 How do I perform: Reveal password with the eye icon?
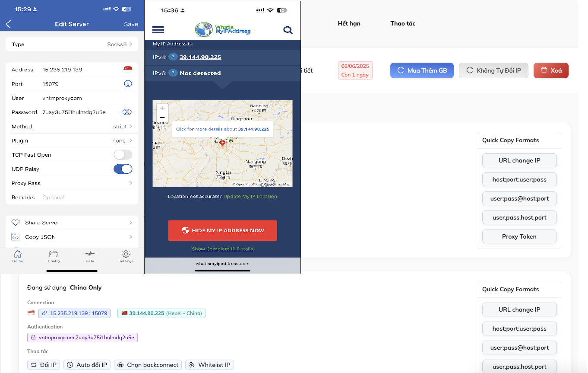[126, 112]
